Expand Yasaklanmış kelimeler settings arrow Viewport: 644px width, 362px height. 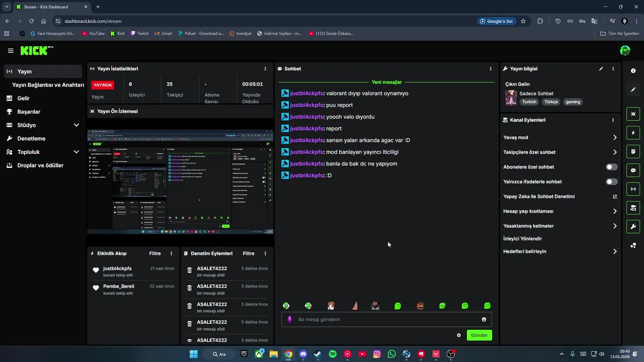tap(615, 226)
